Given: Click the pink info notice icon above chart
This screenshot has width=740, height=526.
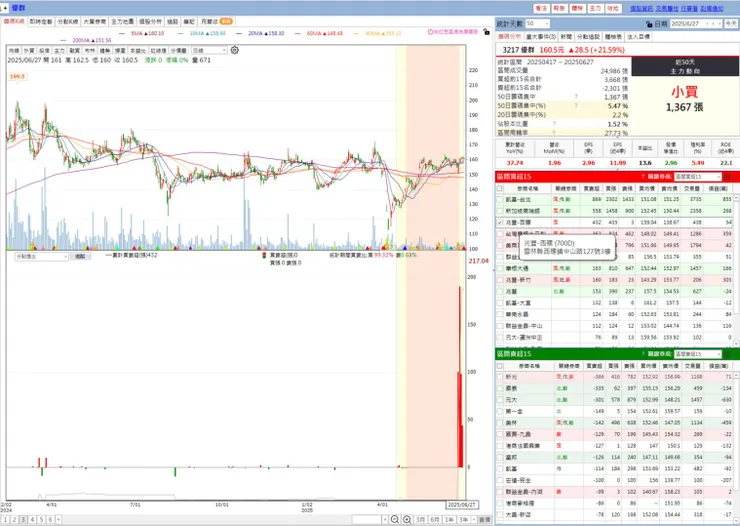Looking at the screenshot, I should [x=430, y=32].
